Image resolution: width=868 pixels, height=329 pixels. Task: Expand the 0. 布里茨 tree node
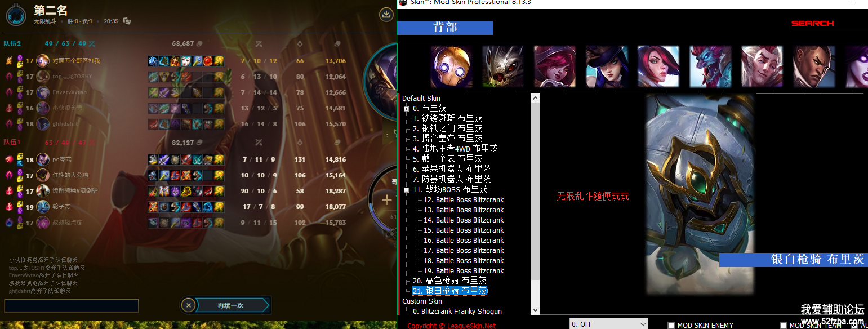(x=406, y=109)
